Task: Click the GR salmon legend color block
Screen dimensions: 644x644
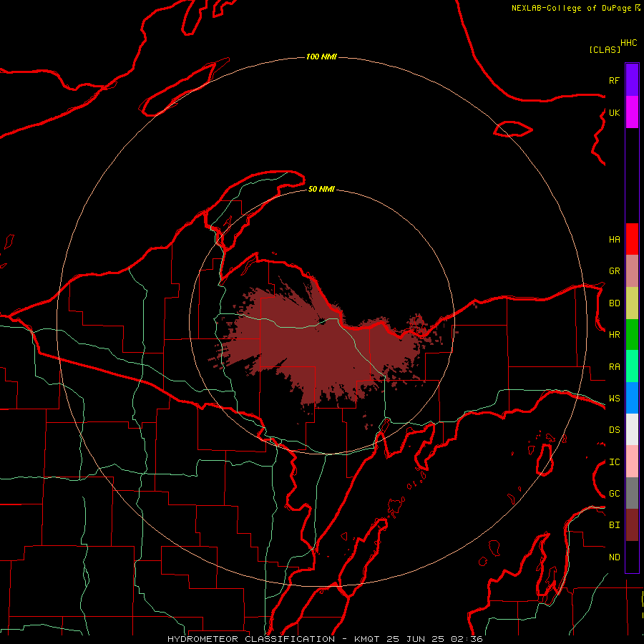Action: pyautogui.click(x=632, y=271)
